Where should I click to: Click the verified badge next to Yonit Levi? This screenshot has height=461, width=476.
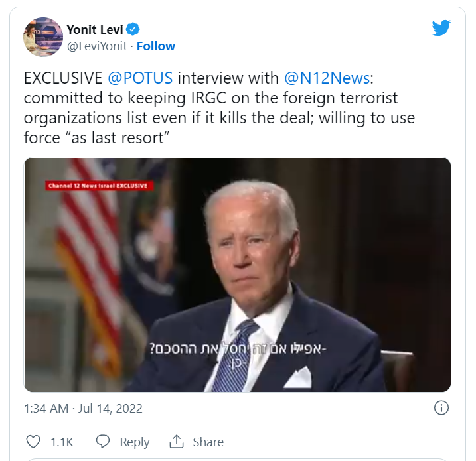coord(133,29)
